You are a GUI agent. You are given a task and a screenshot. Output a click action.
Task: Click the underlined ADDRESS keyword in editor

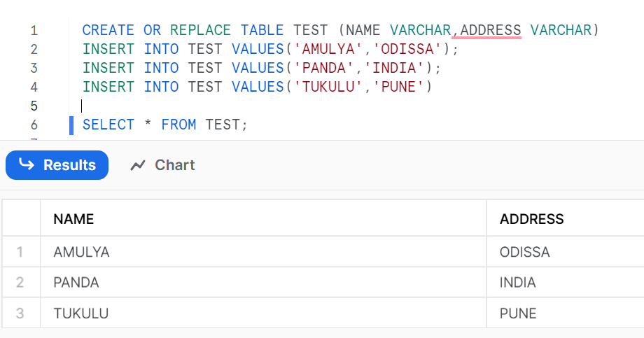click(491, 30)
